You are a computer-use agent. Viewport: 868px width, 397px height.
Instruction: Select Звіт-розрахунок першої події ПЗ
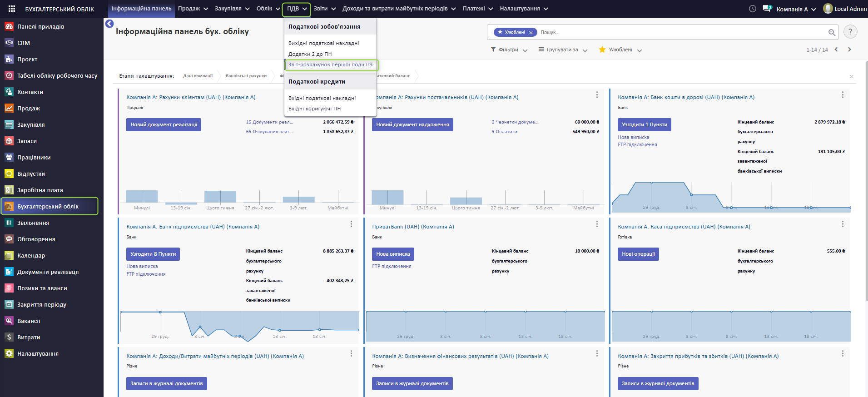coord(331,65)
